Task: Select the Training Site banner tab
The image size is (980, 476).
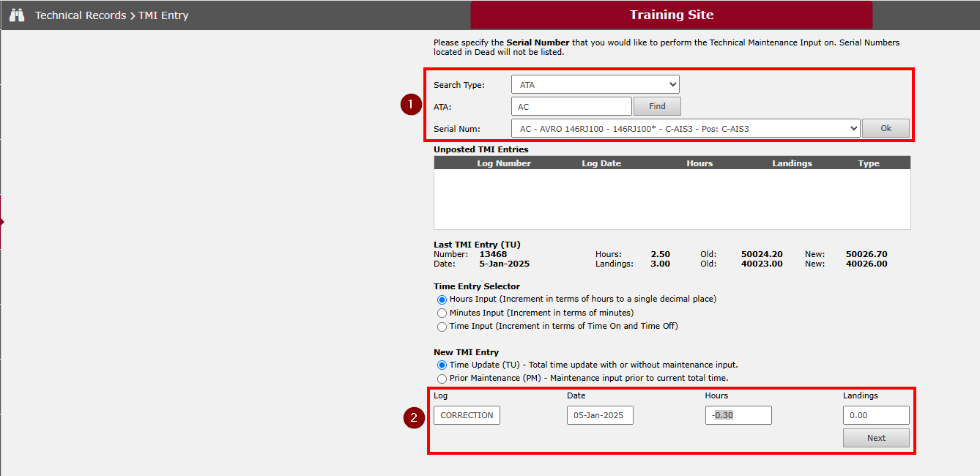Action: 671,15
